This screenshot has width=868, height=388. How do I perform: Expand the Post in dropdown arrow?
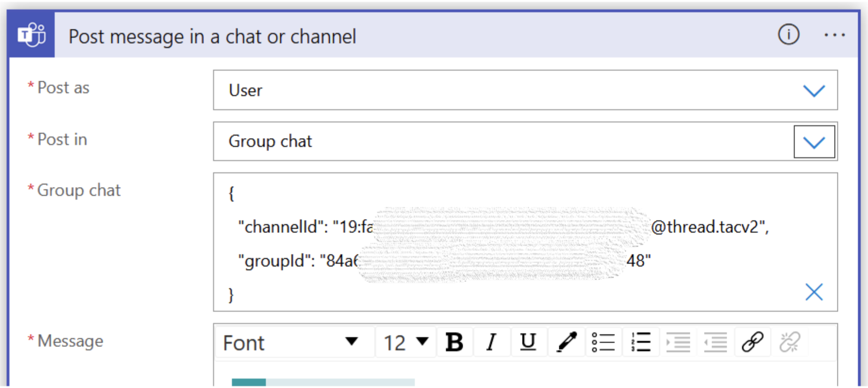(814, 142)
